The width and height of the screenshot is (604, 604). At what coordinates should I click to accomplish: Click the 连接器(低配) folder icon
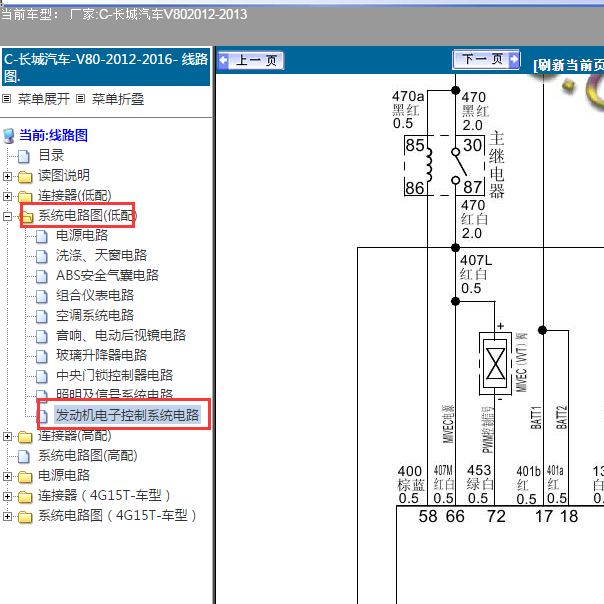pyautogui.click(x=25, y=196)
